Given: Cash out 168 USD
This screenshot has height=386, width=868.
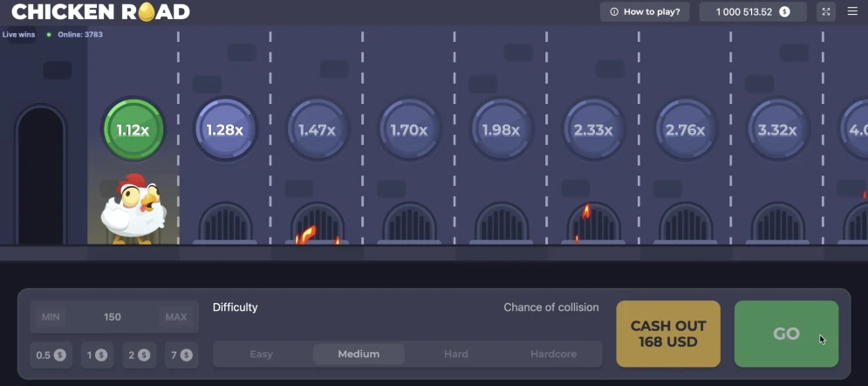Looking at the screenshot, I should [x=668, y=334].
